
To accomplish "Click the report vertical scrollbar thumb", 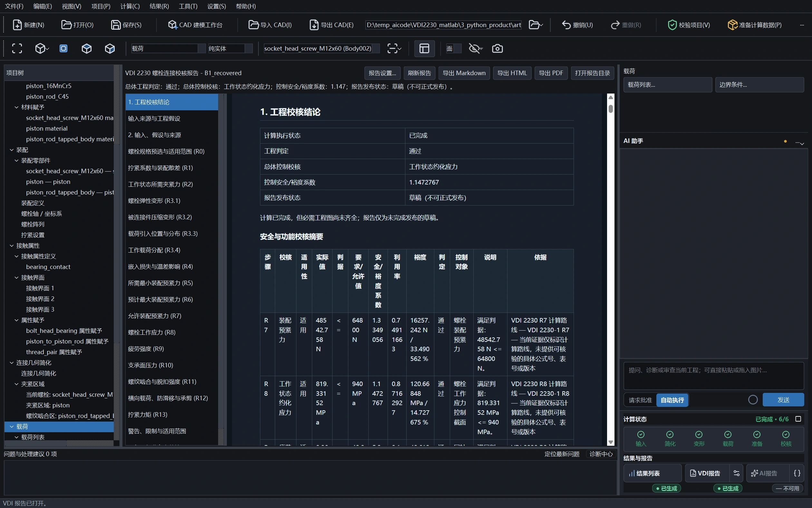I will [x=611, y=108].
